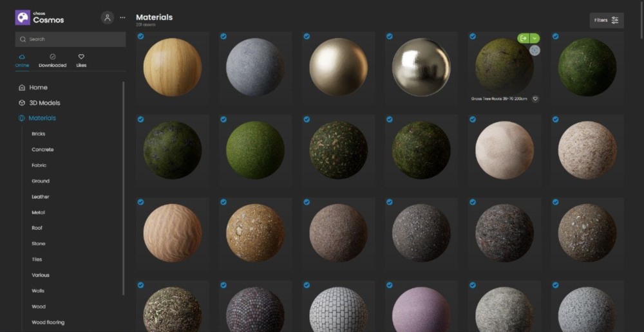Viewport: 644px width, 332px height.
Task: Click the Chaos Cosmos logo icon
Action: point(23,17)
